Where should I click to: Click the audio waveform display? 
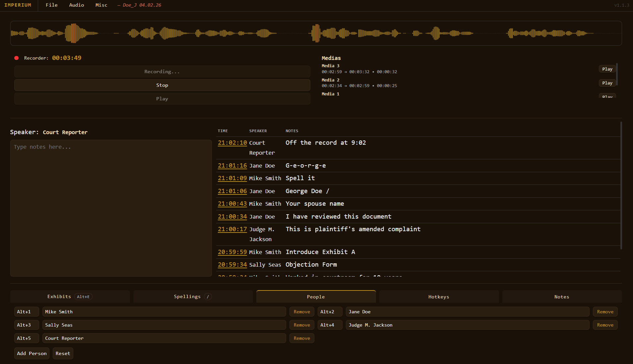[316, 33]
